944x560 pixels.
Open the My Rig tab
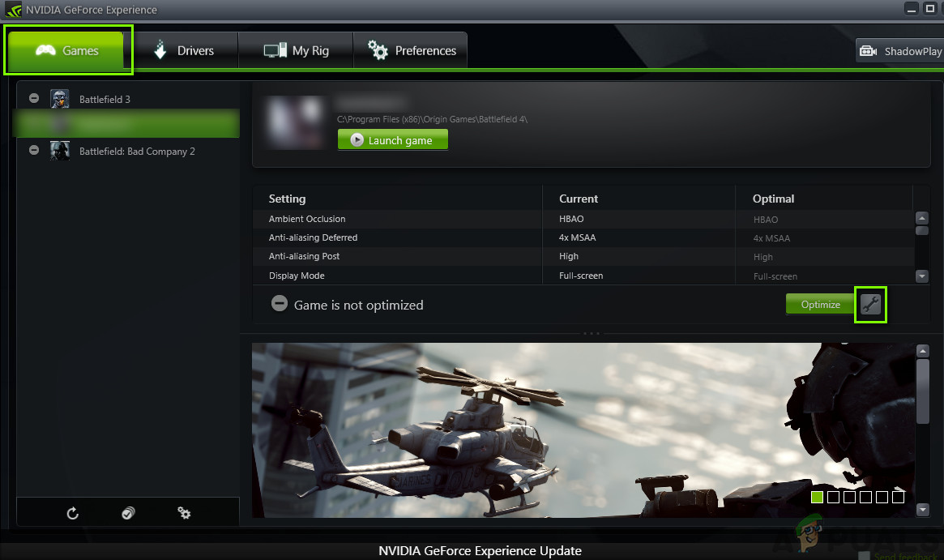(296, 50)
